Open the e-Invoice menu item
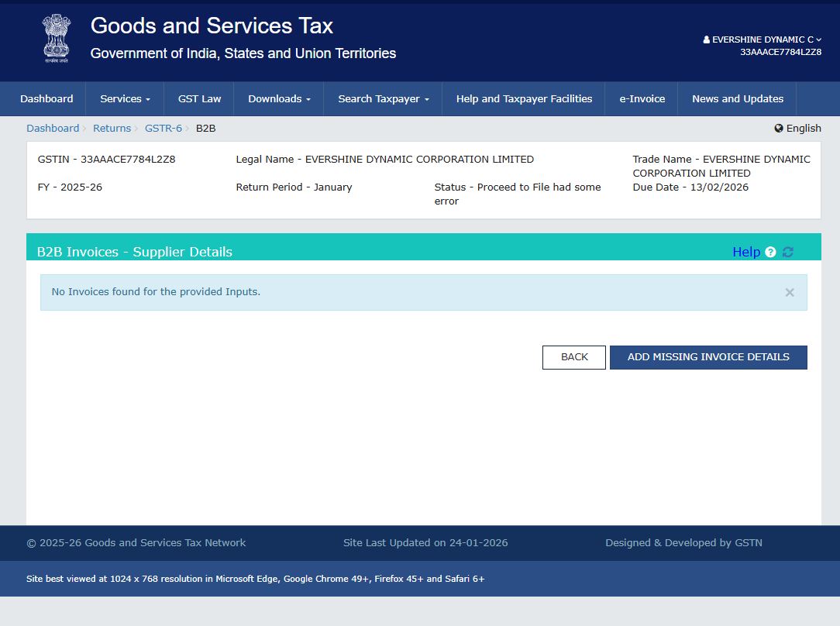 [x=642, y=99]
